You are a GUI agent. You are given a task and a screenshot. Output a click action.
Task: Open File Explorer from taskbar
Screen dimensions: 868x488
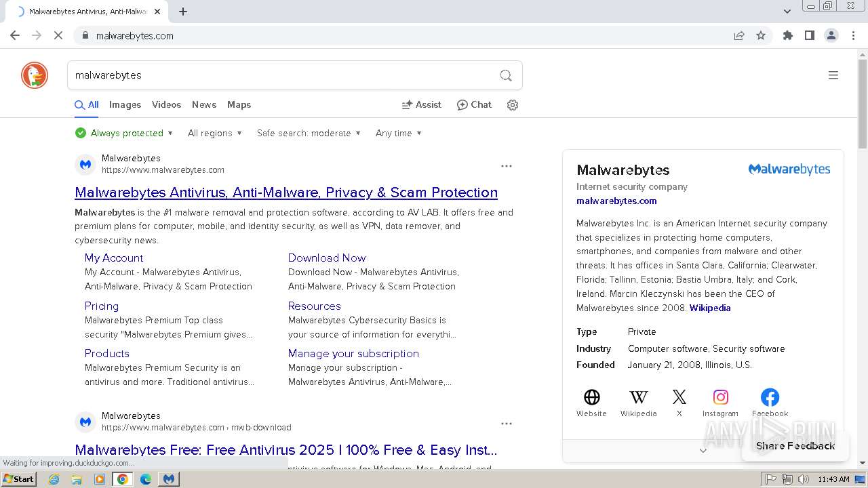77,479
